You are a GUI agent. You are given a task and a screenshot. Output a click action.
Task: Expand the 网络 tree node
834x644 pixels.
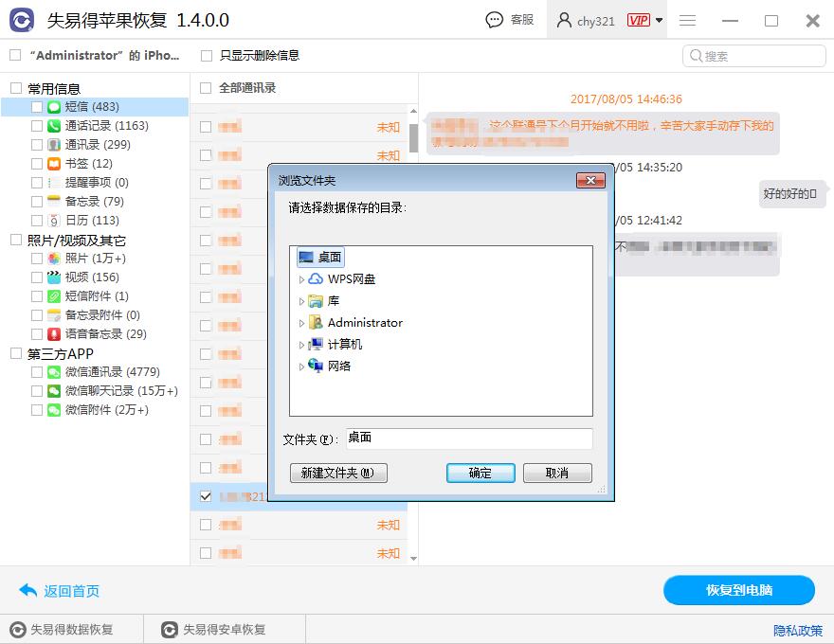click(x=301, y=367)
